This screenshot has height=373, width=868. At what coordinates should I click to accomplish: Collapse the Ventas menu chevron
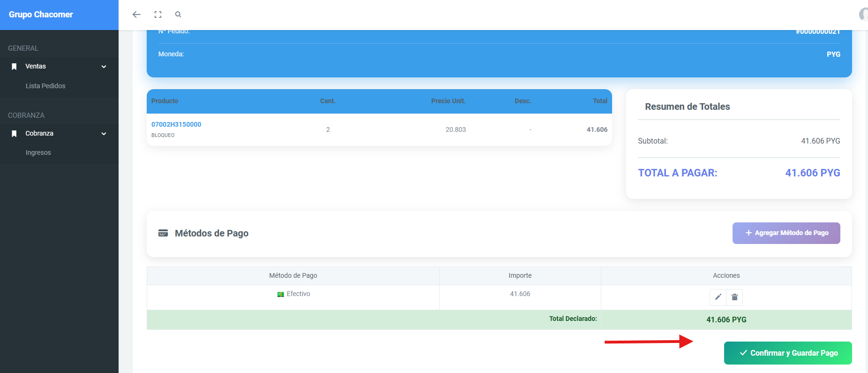(104, 67)
